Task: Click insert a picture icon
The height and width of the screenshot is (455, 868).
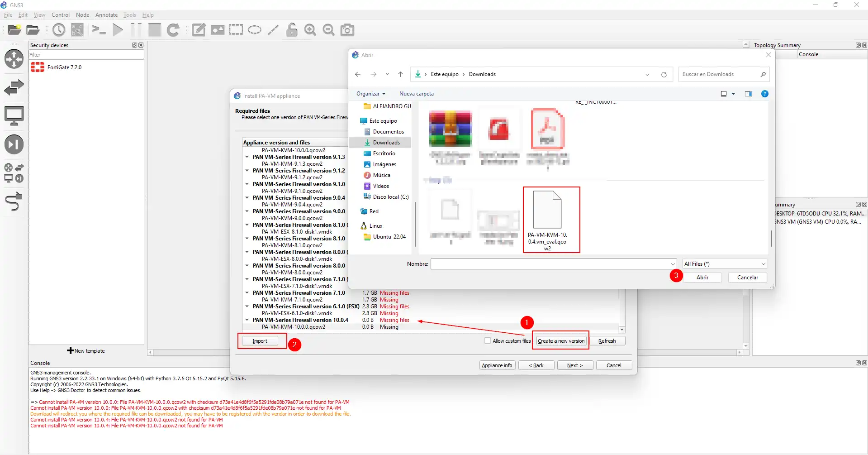Action: tap(218, 30)
